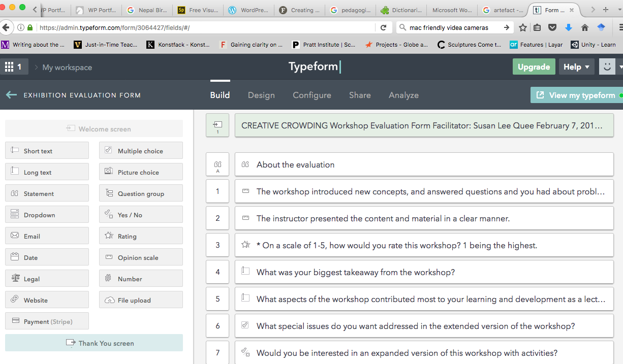Select question 4 about biggest takeaway

click(424, 272)
